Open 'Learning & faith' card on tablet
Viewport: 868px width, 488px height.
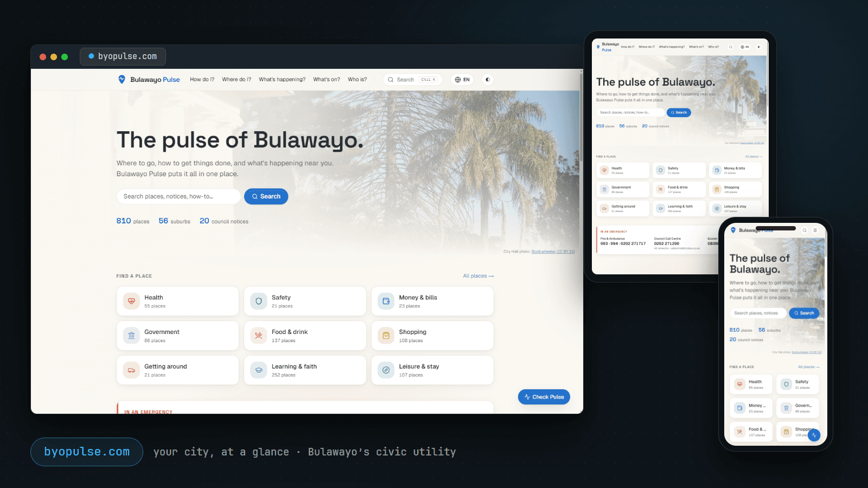(x=679, y=208)
